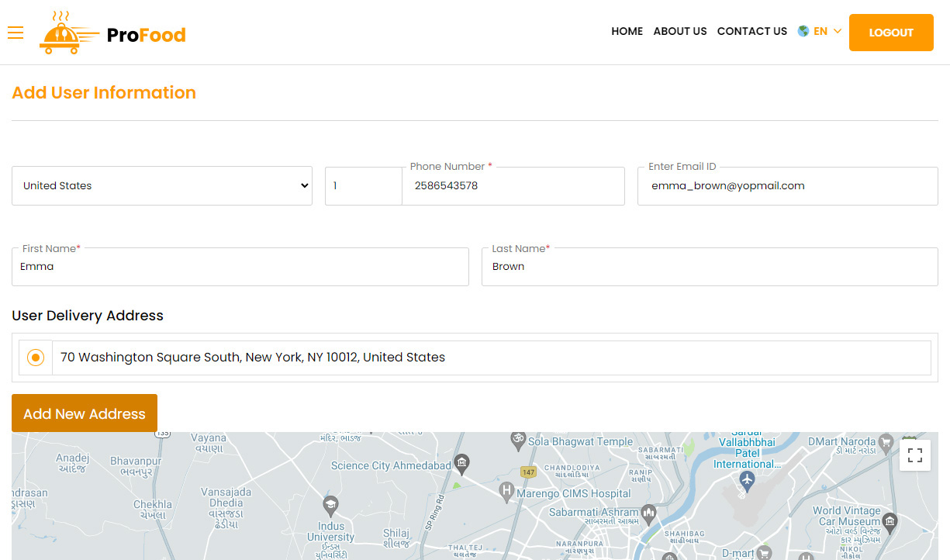The image size is (950, 560).
Task: Open the United States country dropdown
Action: tap(162, 185)
